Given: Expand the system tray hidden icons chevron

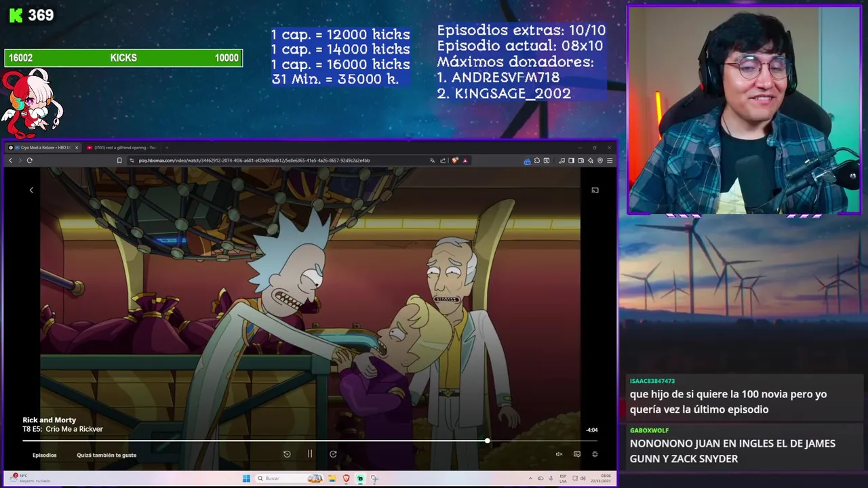Looking at the screenshot, I should point(530,479).
